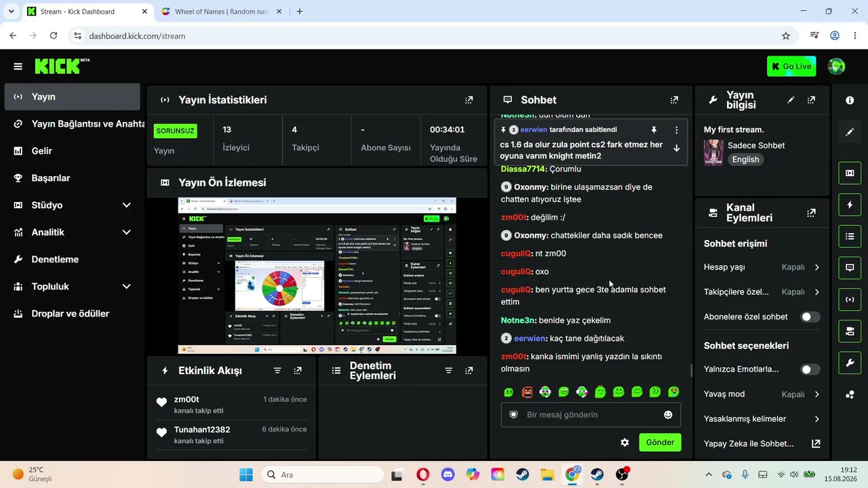Open a new browser tab
The image size is (868, 488).
tap(300, 12)
